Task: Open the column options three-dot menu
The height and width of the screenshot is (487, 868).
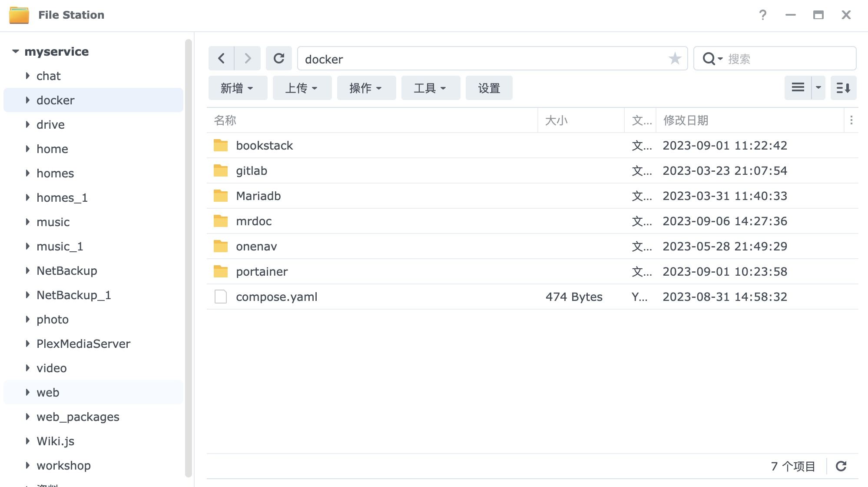Action: [x=851, y=120]
